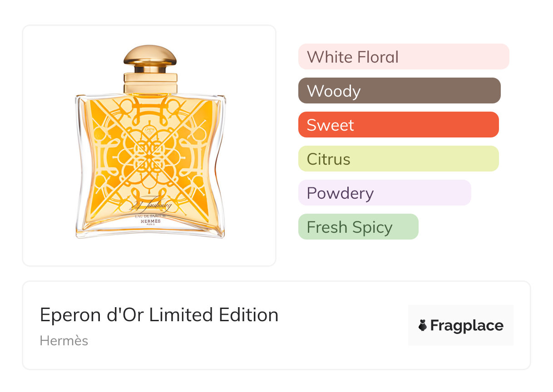Choose the Citrus accord bar
553x392 pixels.
(x=398, y=159)
